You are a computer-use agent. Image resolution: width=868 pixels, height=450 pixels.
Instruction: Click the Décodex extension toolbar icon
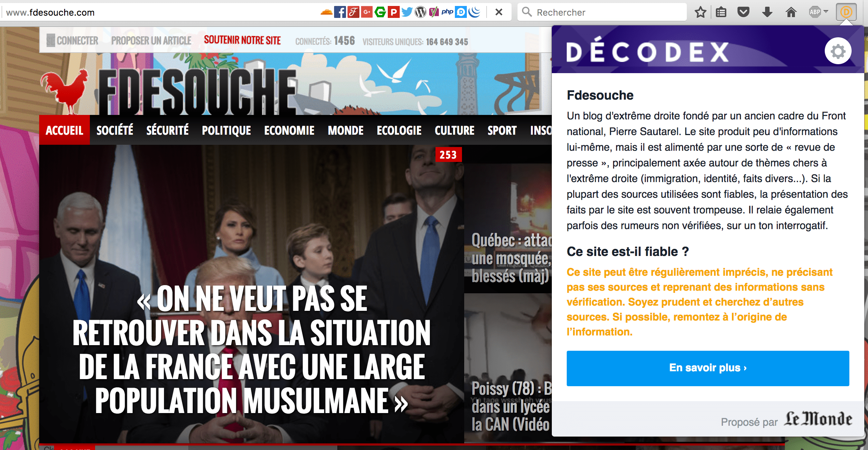click(x=846, y=12)
